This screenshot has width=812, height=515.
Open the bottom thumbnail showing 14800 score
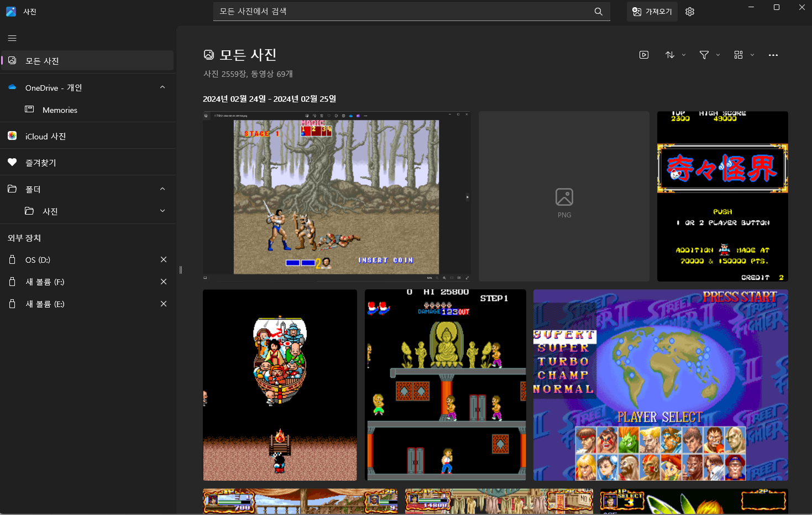point(499,501)
